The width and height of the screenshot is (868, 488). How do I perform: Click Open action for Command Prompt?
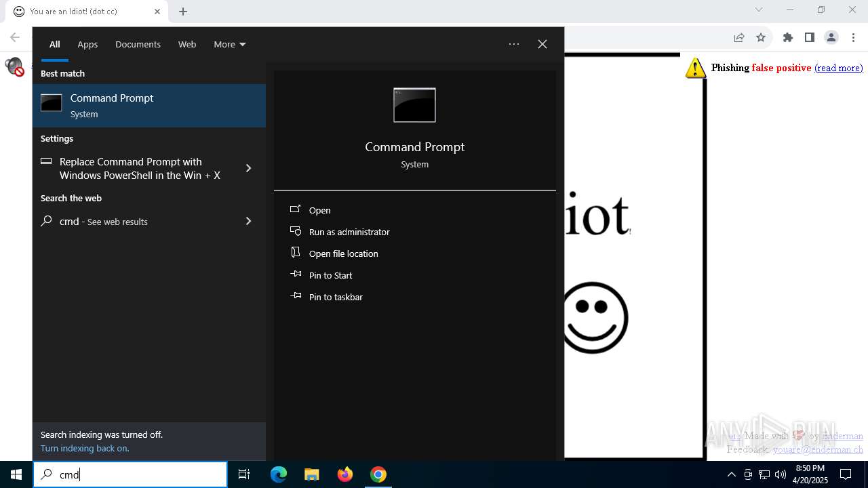(319, 210)
